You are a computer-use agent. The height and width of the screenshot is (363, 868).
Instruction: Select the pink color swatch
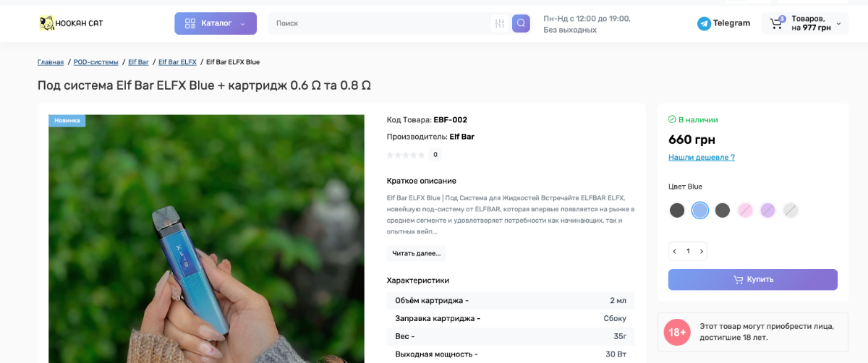[745, 210]
